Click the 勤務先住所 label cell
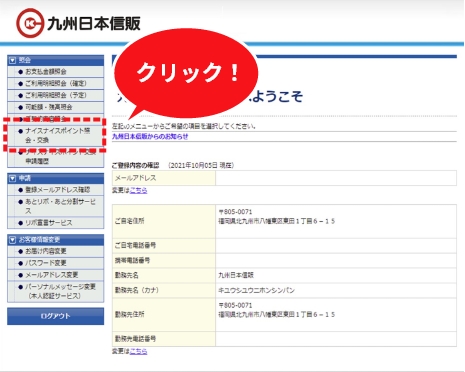This screenshot has width=465, height=372. pos(164,315)
